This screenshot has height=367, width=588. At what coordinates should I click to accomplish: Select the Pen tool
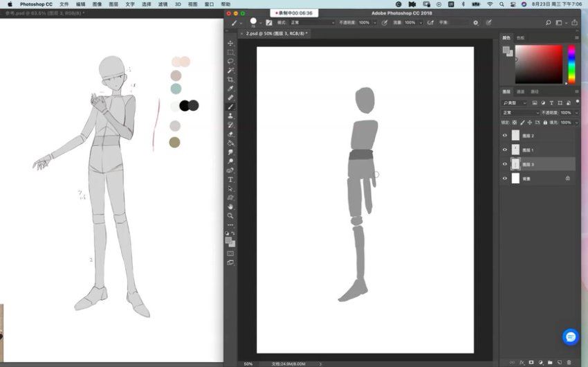pos(230,170)
